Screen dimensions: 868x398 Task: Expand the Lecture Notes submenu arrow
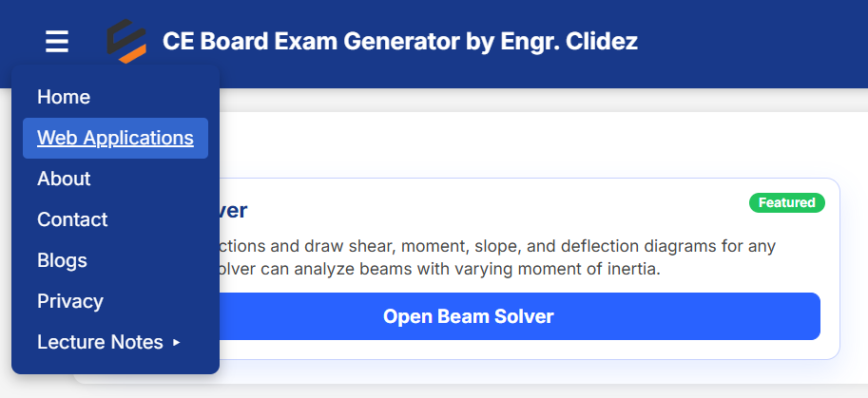coord(176,342)
